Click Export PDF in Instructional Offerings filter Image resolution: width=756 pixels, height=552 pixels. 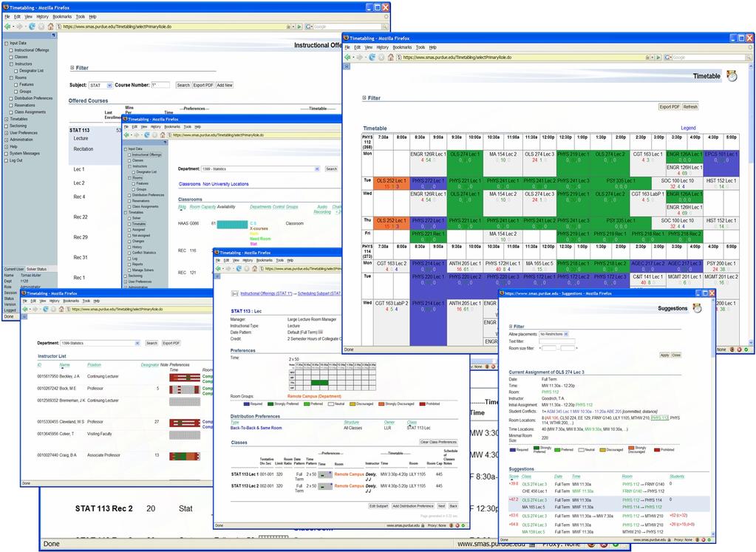click(x=203, y=85)
